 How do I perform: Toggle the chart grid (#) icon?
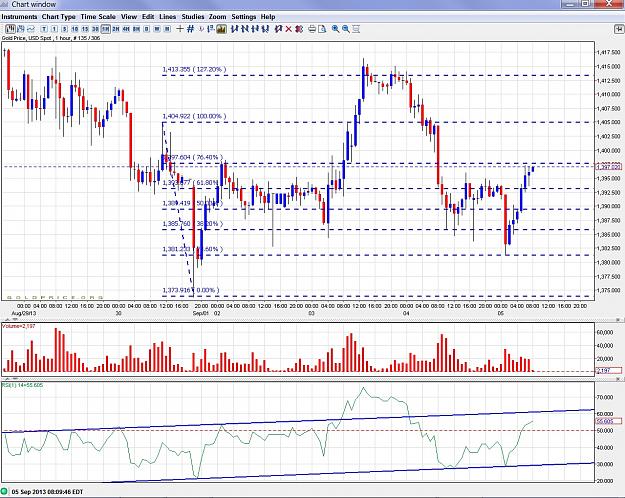(191, 29)
